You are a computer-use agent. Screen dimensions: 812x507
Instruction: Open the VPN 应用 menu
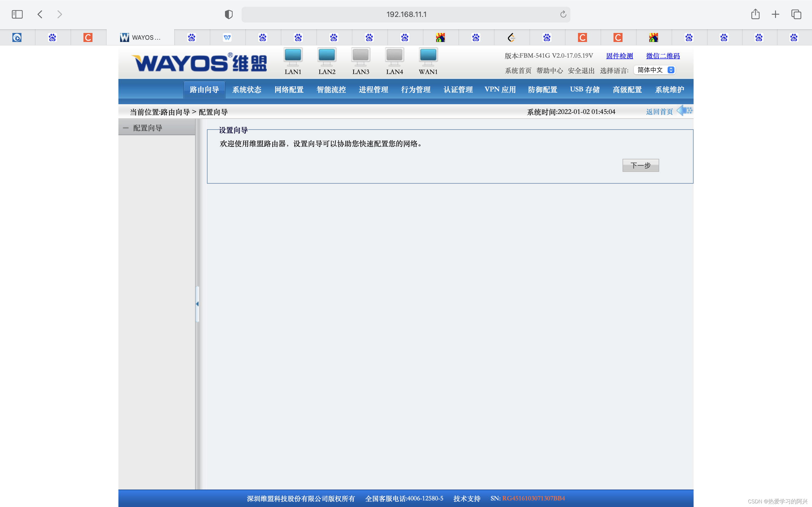tap(500, 90)
